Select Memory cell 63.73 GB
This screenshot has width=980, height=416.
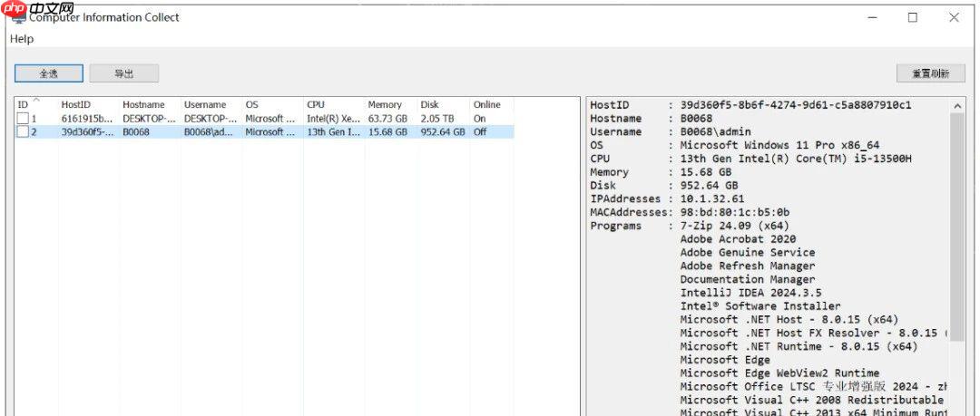click(x=387, y=118)
